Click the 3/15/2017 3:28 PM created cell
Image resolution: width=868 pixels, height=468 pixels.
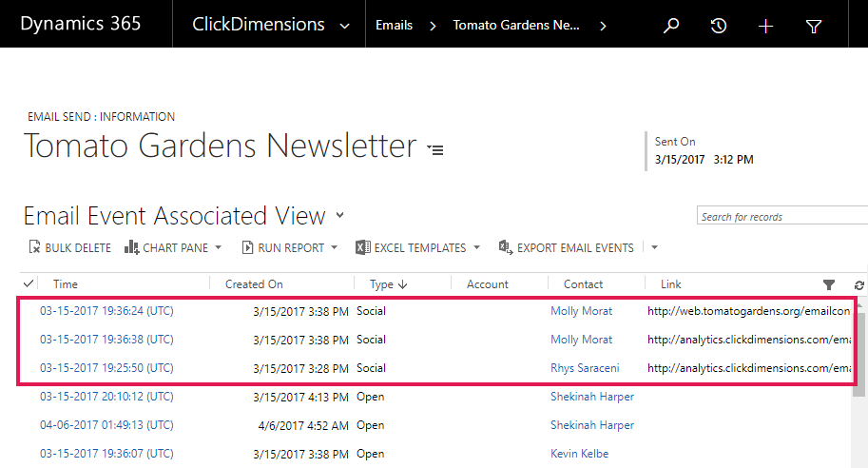(300, 369)
